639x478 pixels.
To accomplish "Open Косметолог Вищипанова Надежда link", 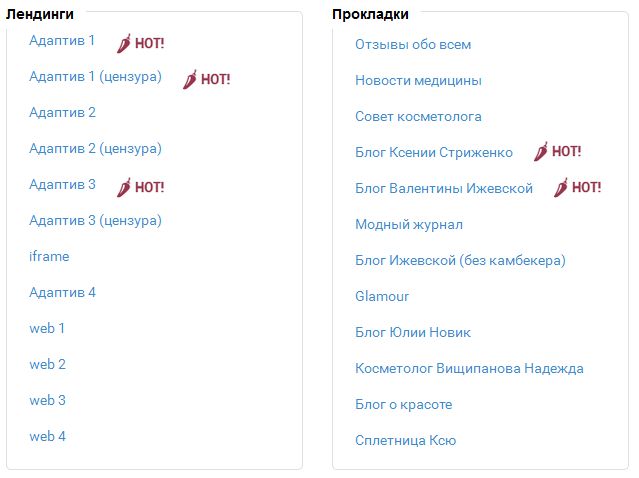I will coord(469,368).
